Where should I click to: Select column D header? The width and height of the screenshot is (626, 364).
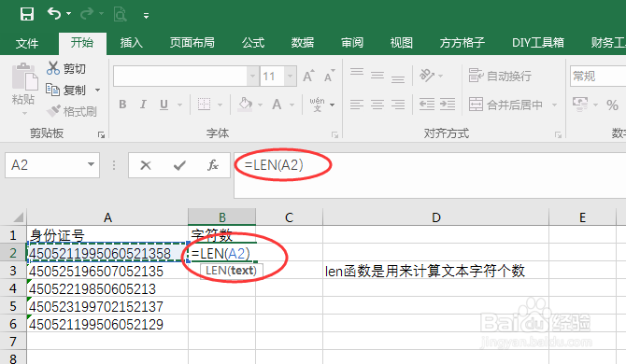(436, 217)
